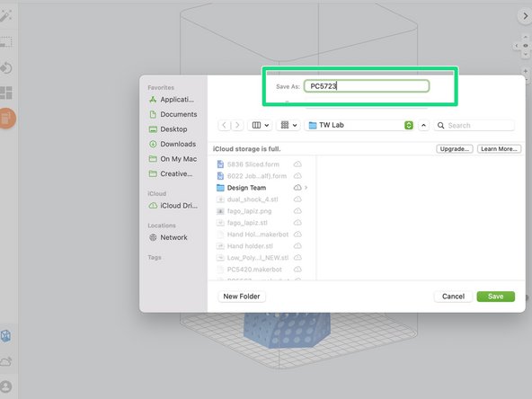Click the zoom in plus button at right edge

pyautogui.click(x=525, y=71)
